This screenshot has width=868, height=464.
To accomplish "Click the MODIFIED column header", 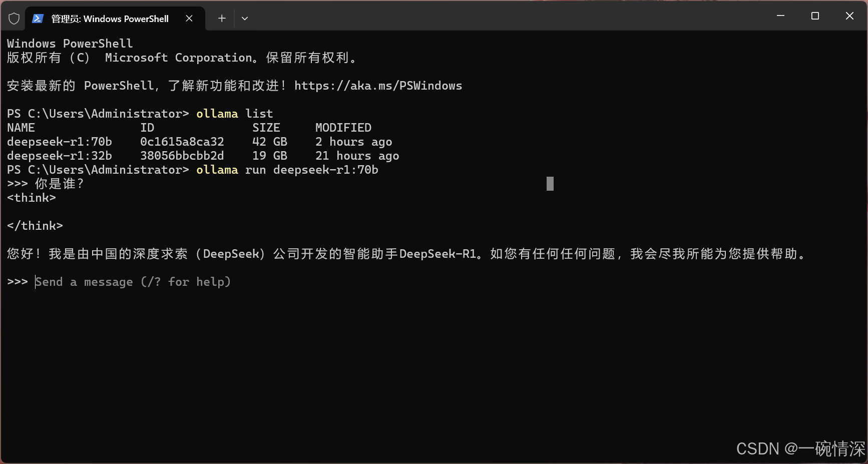I will coord(343,128).
